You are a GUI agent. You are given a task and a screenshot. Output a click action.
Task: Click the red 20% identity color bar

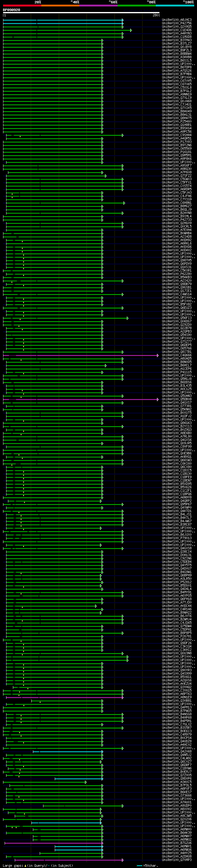click(x=22, y=6)
